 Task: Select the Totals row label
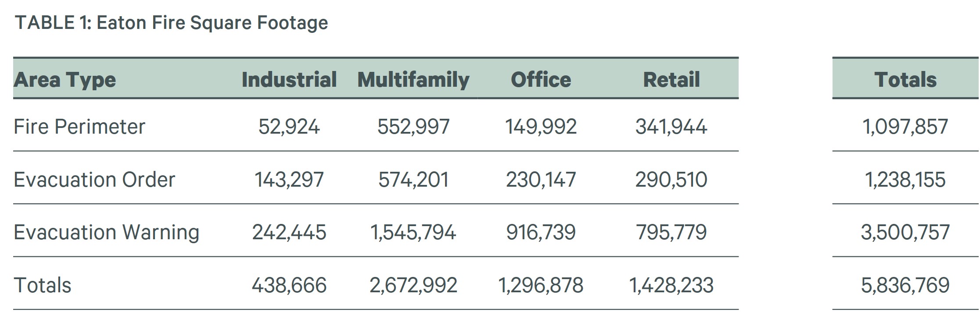point(43,285)
